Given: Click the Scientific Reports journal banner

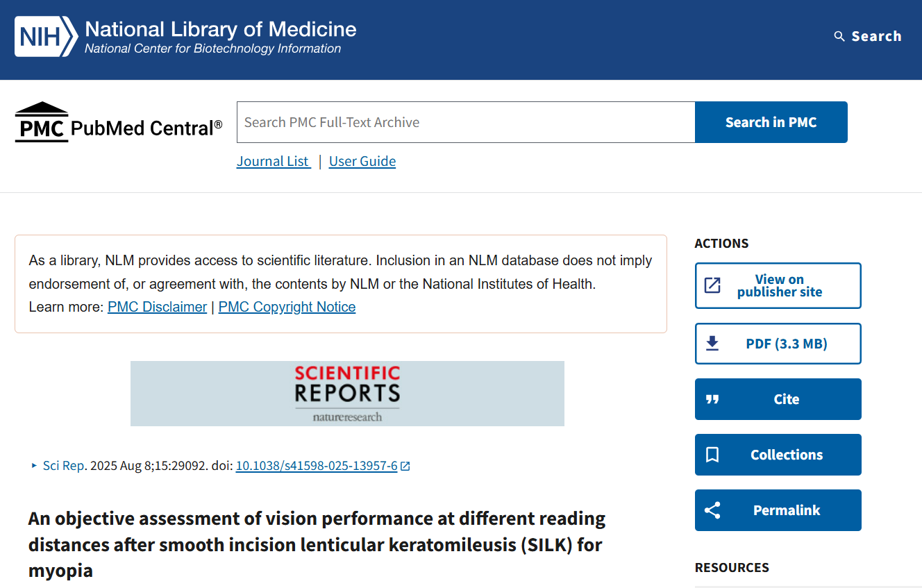Looking at the screenshot, I should 347,393.
